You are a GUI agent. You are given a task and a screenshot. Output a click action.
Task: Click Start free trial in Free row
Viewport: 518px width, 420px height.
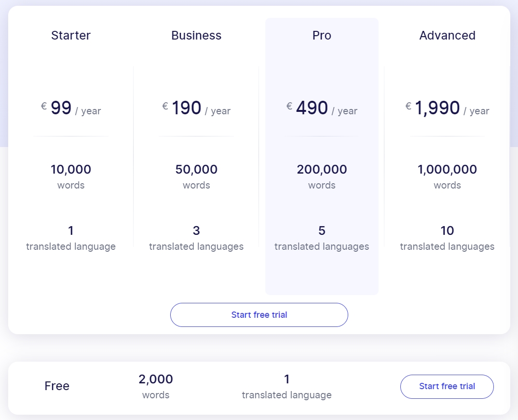[x=447, y=386]
